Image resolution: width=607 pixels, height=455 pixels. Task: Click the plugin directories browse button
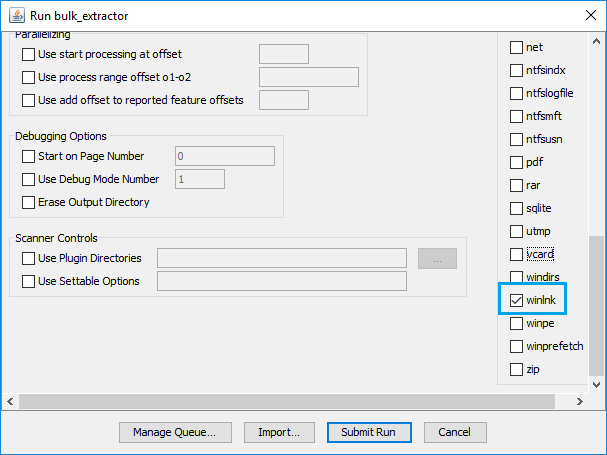(x=437, y=258)
